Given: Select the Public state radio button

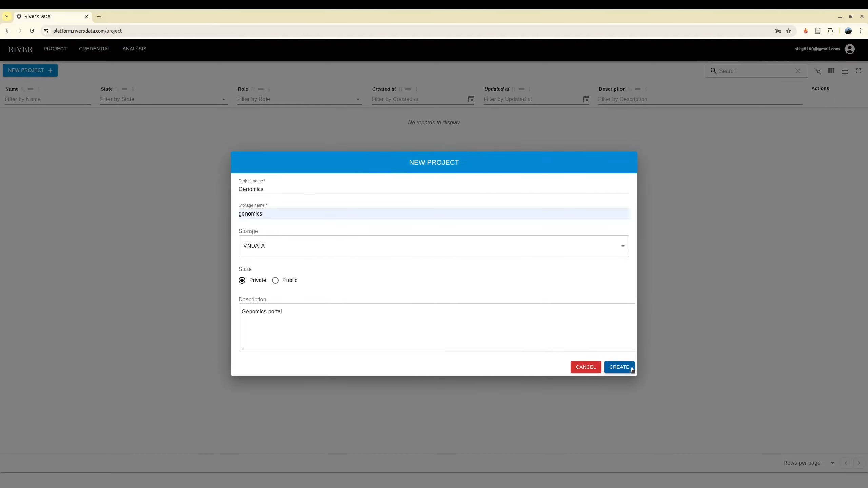Looking at the screenshot, I should click(275, 280).
